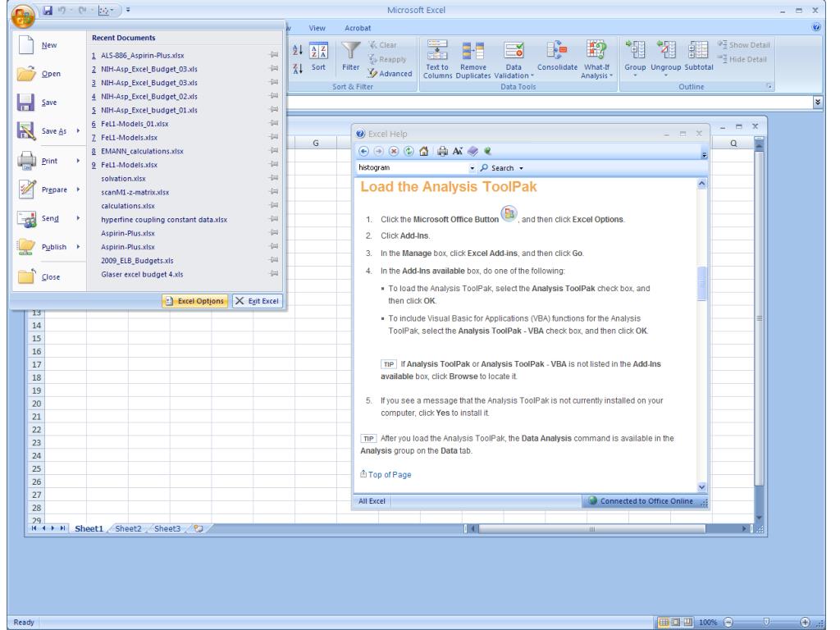Click the Zoom Out minus button
The height and width of the screenshot is (630, 840).
click(x=728, y=622)
